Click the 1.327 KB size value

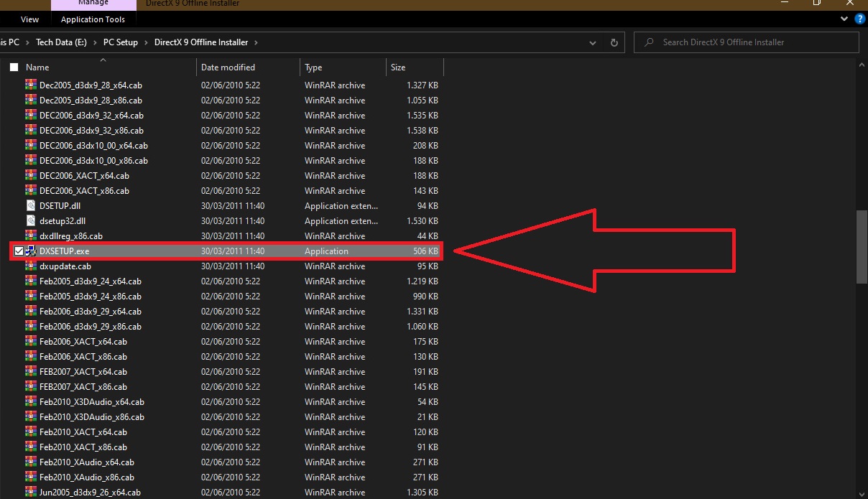tap(422, 85)
